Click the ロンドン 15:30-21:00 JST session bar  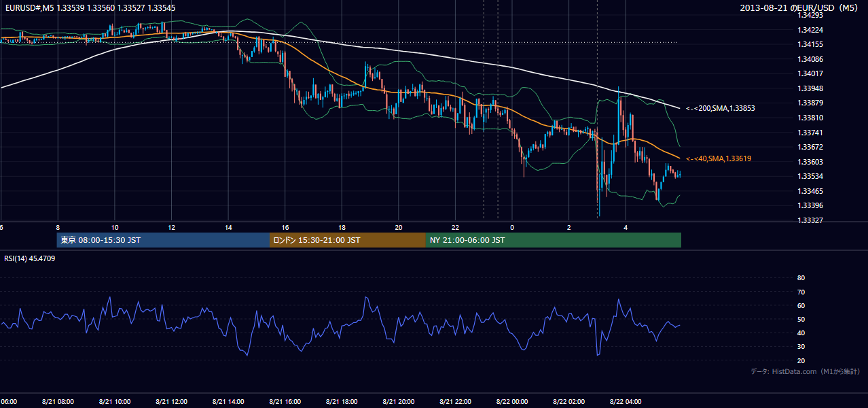click(x=348, y=240)
